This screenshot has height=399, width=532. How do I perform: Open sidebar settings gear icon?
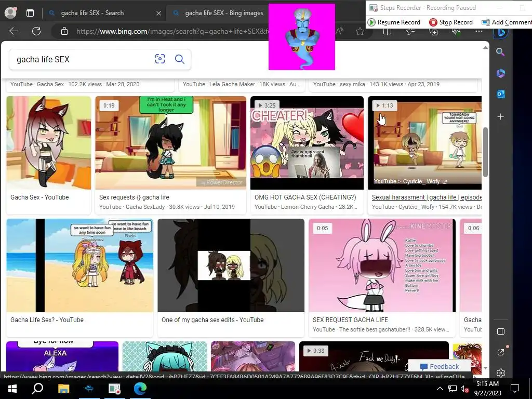click(501, 373)
